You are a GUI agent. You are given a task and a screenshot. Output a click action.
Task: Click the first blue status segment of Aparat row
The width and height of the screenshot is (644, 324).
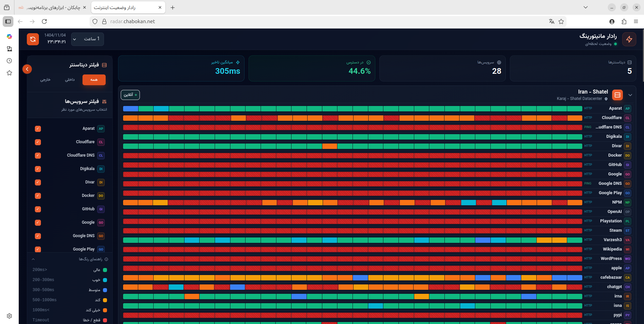click(130, 109)
